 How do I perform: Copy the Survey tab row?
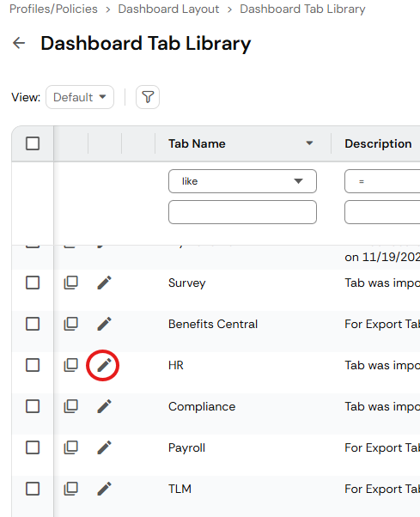click(x=71, y=283)
